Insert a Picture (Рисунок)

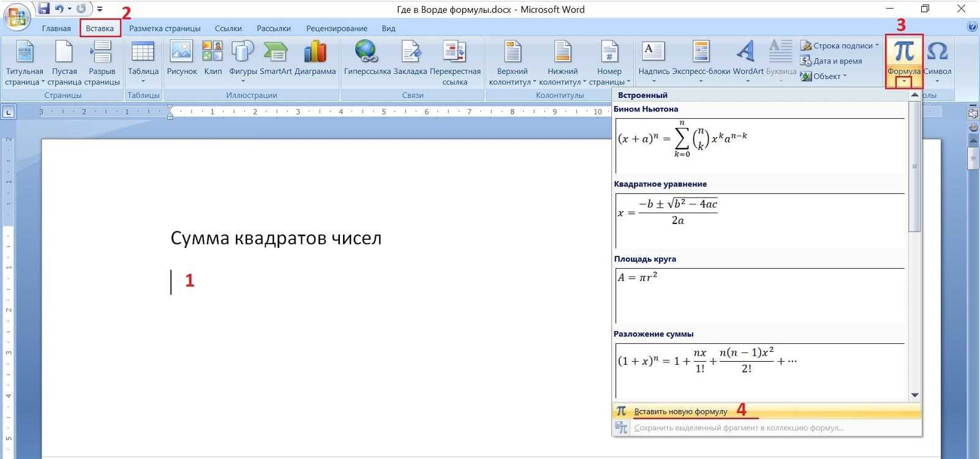pyautogui.click(x=182, y=58)
